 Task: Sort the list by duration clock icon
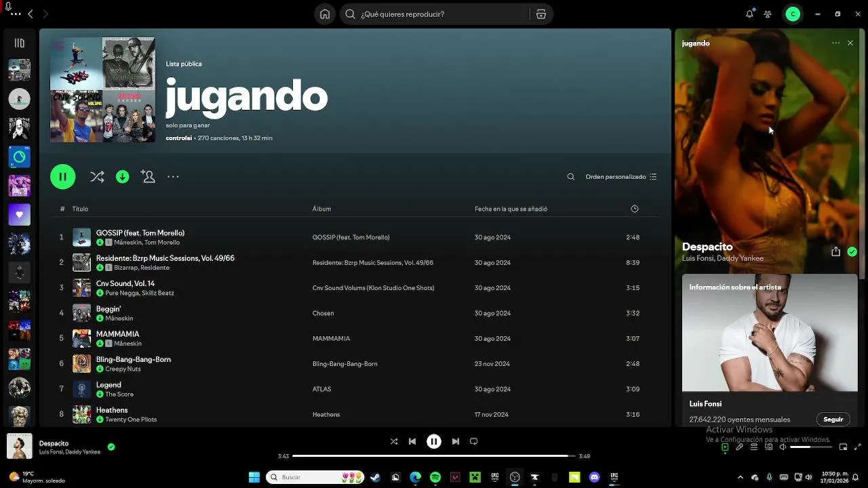635,209
